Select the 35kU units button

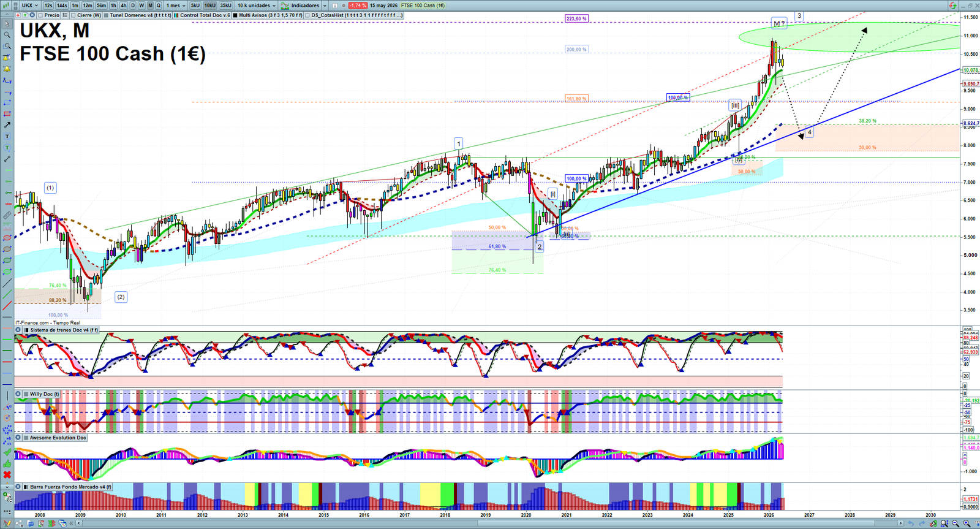225,6
